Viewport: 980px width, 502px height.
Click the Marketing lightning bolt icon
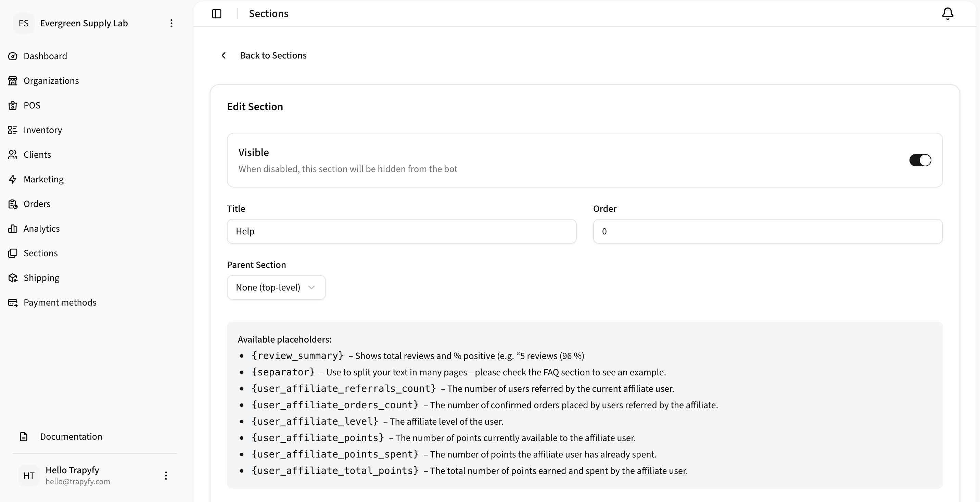coord(13,179)
